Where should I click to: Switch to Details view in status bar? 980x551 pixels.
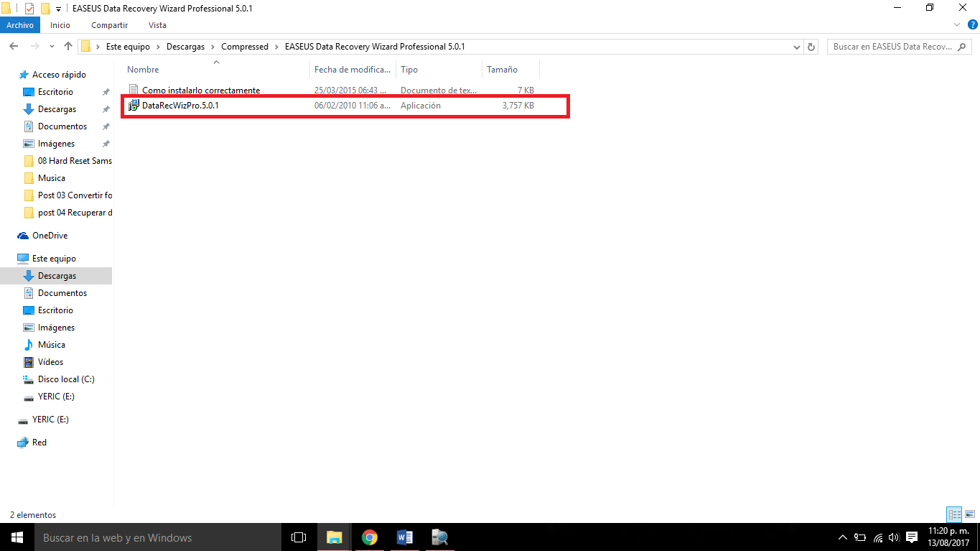point(954,514)
